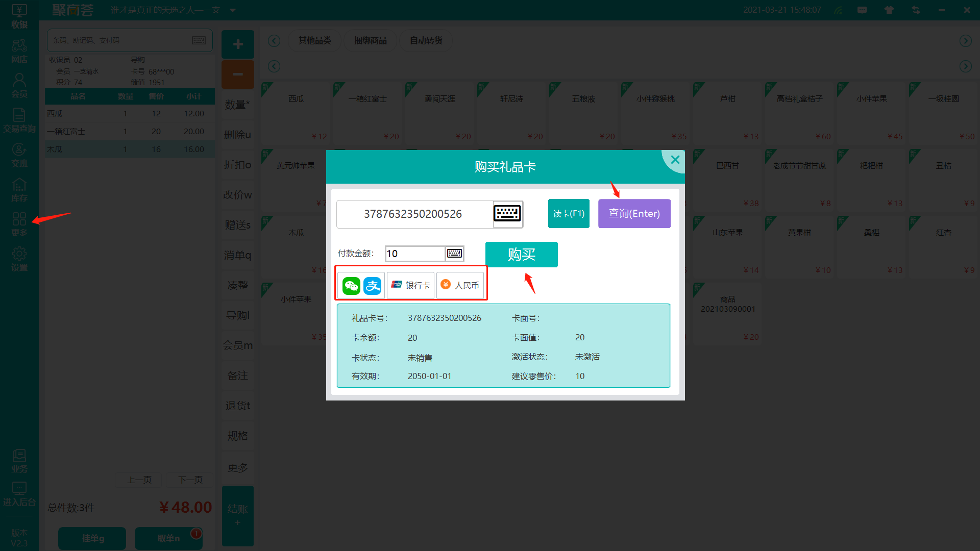
Task: Select the 其他品类 category tab
Action: click(x=315, y=40)
